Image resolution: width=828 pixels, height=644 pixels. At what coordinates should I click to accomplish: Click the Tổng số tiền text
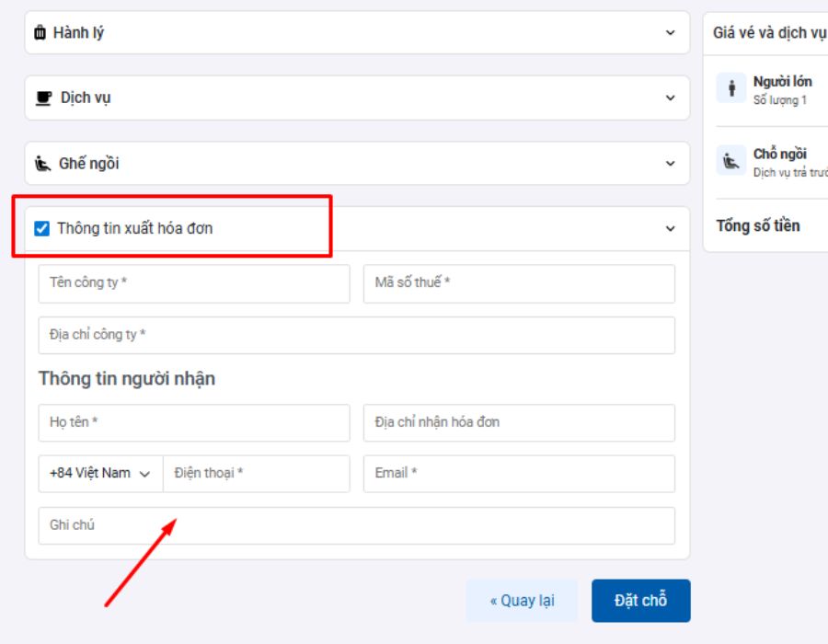click(758, 226)
